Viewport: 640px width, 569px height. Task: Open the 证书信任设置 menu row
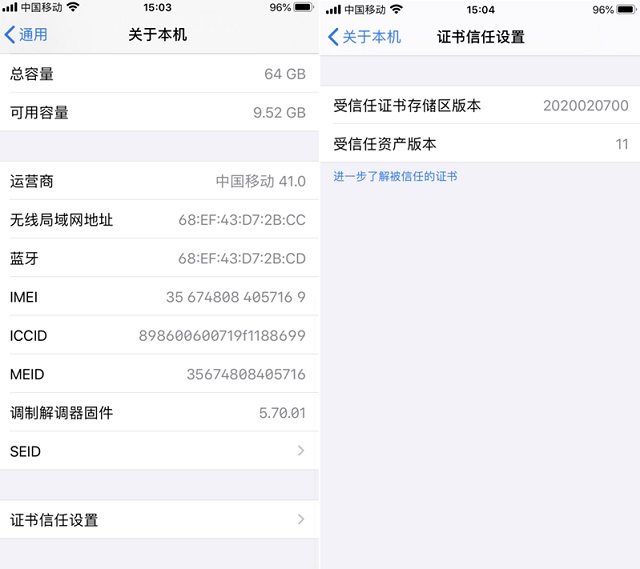coord(159,520)
